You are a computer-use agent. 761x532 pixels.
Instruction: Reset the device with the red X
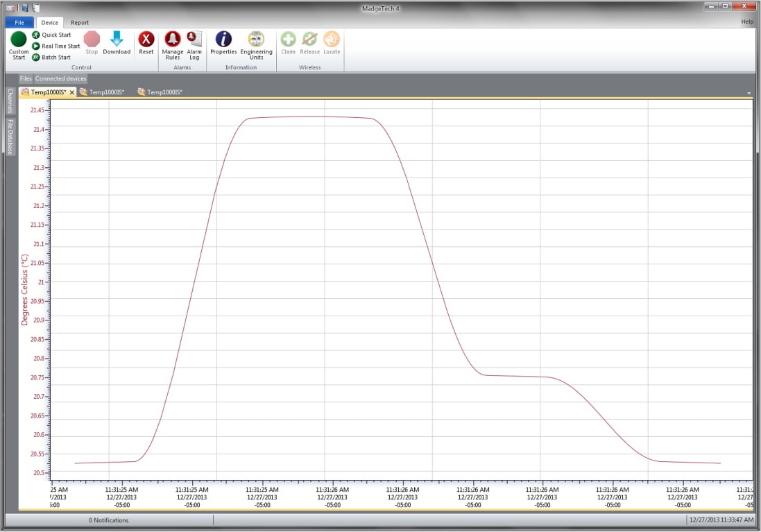click(146, 43)
